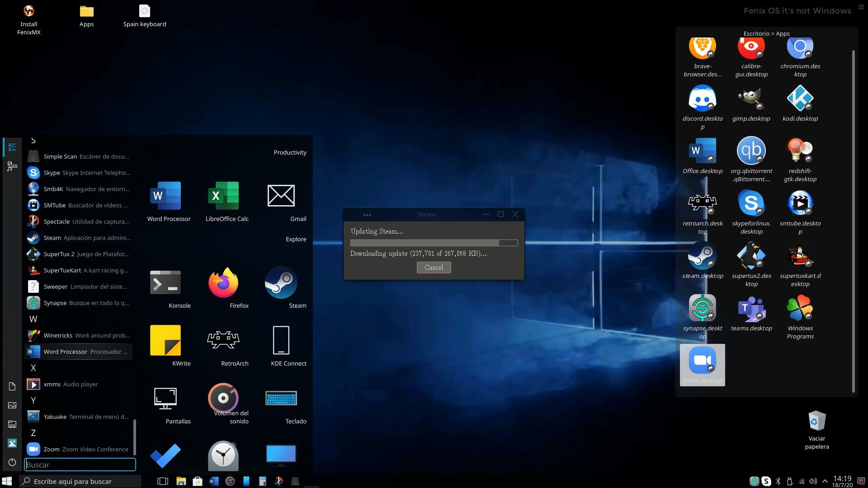Viewport: 868px width, 488px height.
Task: Open Task View on taskbar
Action: (x=163, y=481)
